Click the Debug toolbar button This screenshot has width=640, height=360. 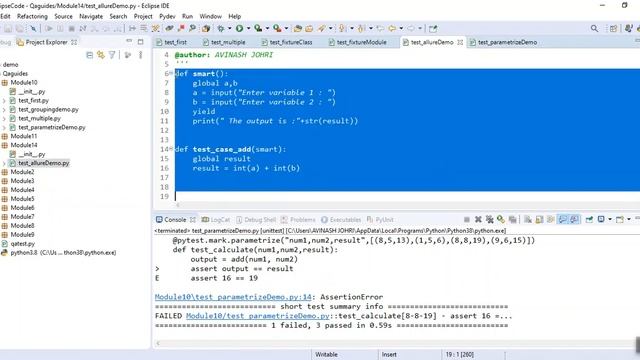point(221,29)
